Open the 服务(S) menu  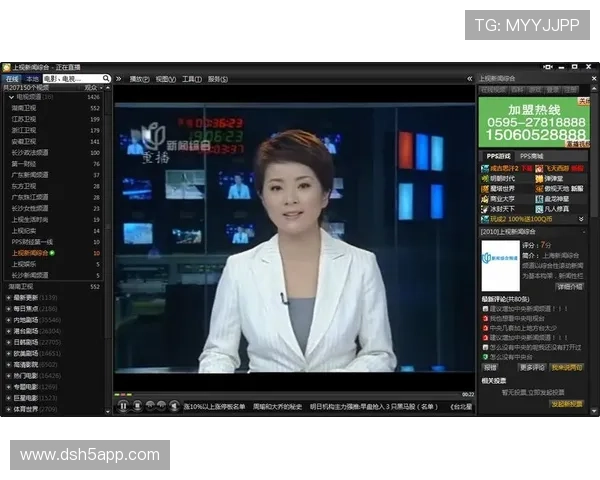(x=218, y=79)
